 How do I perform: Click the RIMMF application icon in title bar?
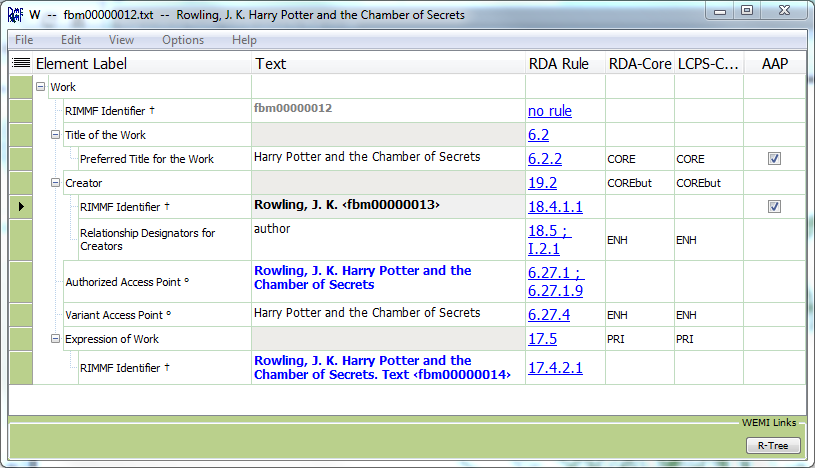click(16, 15)
